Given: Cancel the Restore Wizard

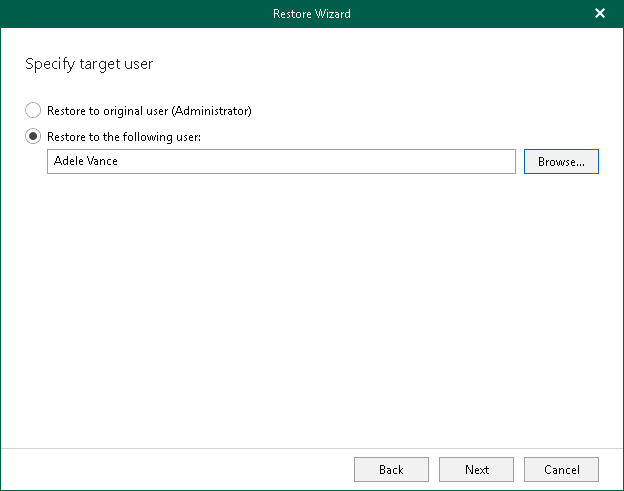Looking at the screenshot, I should (x=561, y=469).
